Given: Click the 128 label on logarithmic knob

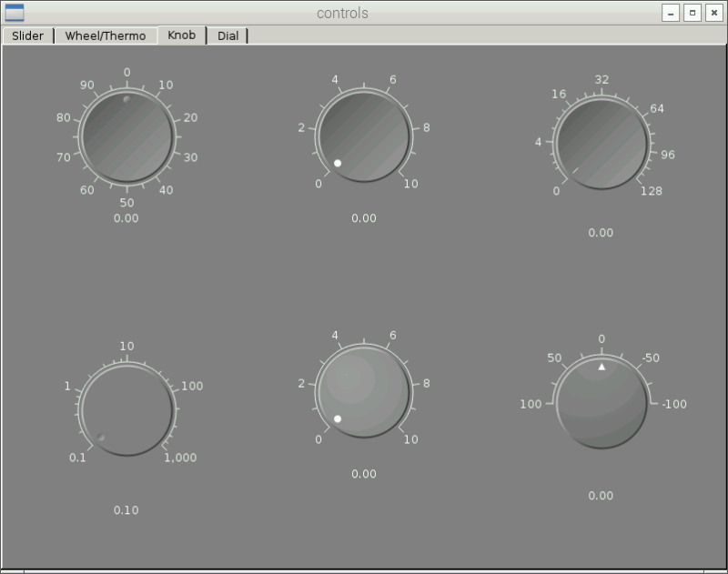Looking at the screenshot, I should (x=652, y=191).
